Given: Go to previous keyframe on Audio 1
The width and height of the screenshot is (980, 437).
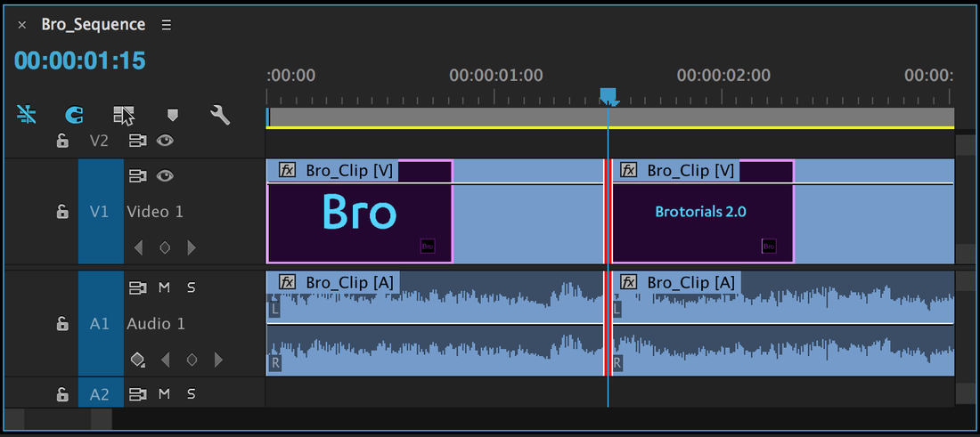Looking at the screenshot, I should coord(165,360).
